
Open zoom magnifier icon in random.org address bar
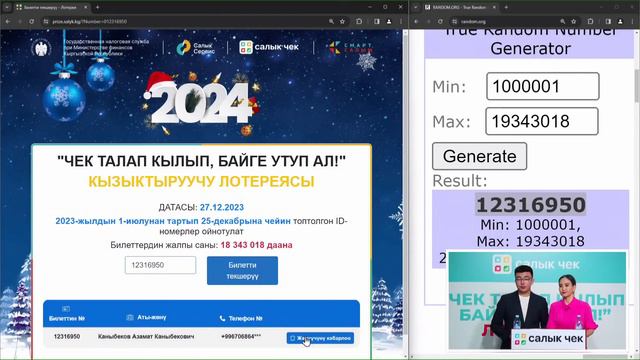[x=563, y=21]
